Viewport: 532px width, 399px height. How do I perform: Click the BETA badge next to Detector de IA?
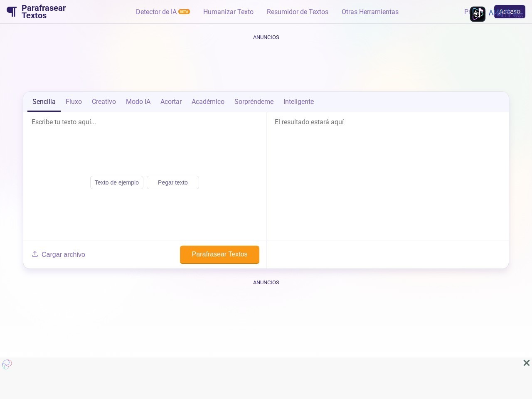click(x=184, y=12)
